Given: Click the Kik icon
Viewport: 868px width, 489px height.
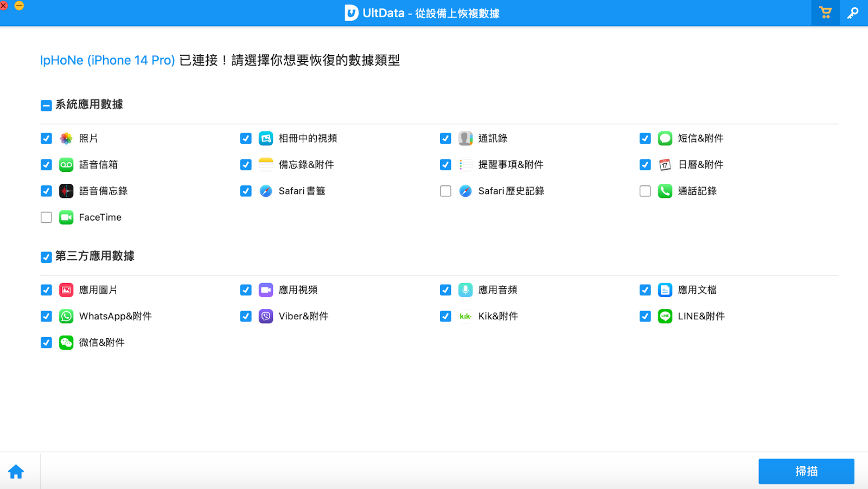Looking at the screenshot, I should [x=465, y=316].
